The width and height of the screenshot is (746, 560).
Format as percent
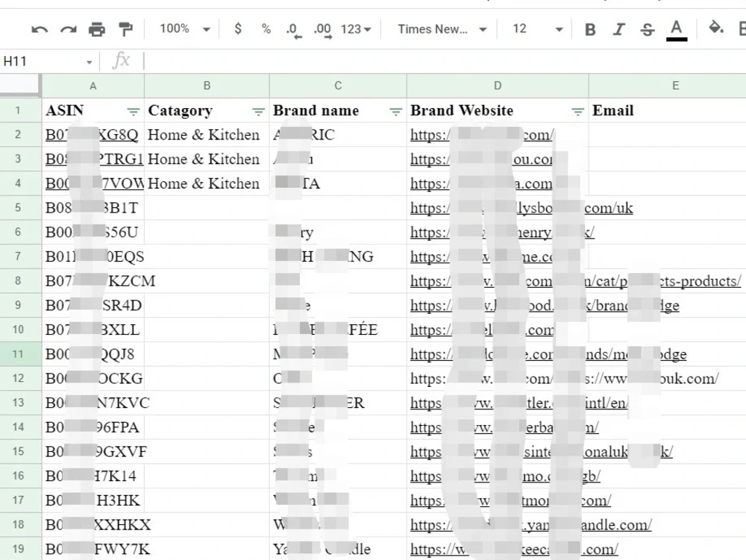266,29
